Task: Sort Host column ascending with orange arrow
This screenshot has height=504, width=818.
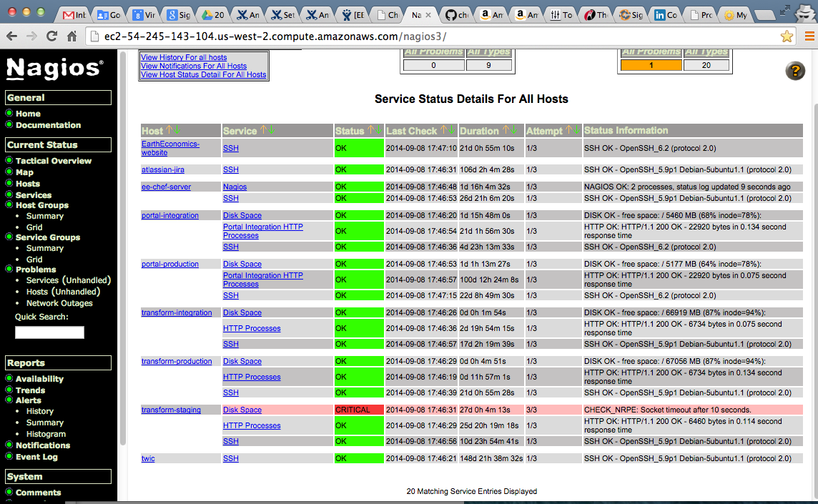Action: (x=169, y=131)
